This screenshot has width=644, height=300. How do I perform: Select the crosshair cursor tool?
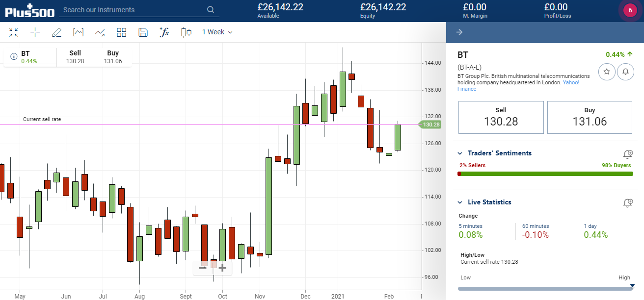(x=35, y=32)
